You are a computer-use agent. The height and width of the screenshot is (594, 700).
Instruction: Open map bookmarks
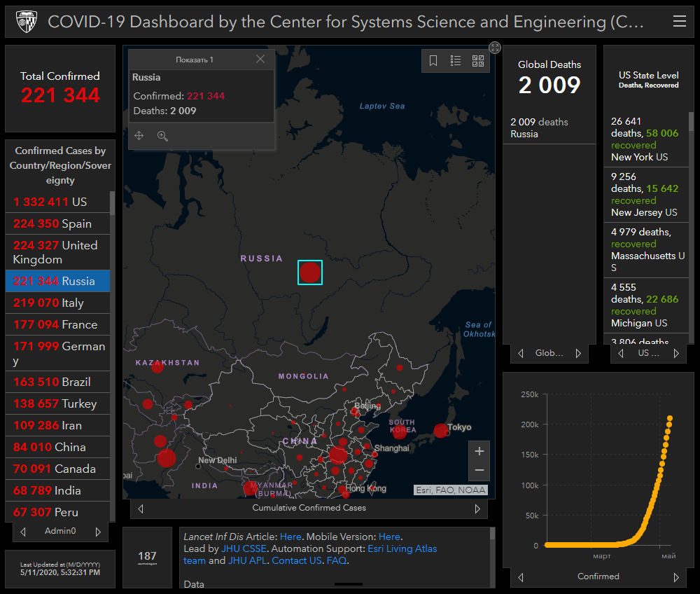pyautogui.click(x=433, y=61)
